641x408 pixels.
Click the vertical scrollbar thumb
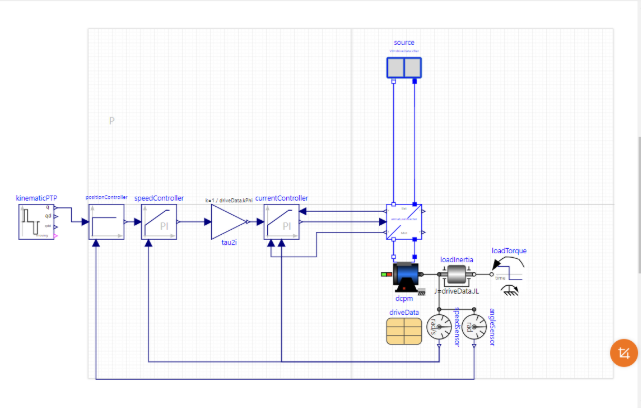pos(639,204)
